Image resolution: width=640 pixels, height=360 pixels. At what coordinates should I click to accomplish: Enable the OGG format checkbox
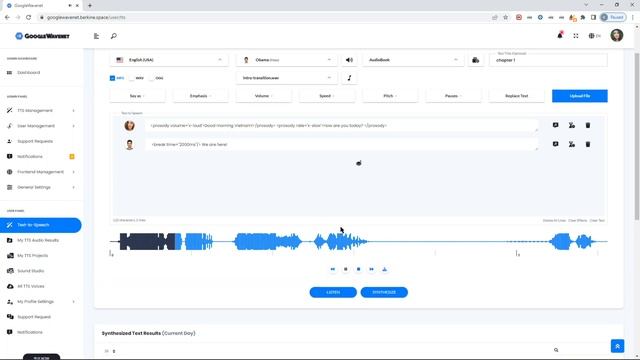[151, 78]
